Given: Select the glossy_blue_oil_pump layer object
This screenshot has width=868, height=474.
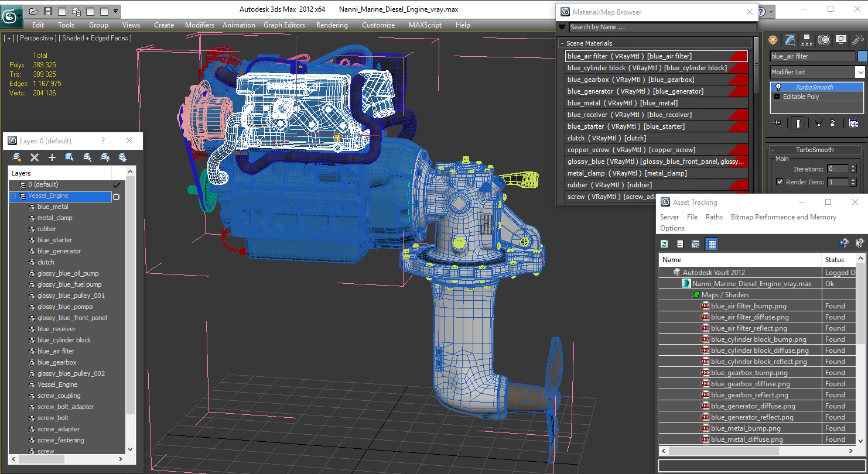Looking at the screenshot, I should (68, 273).
